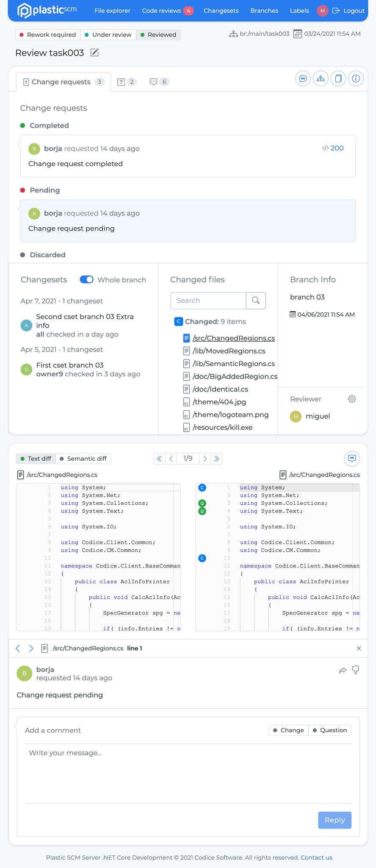Go to next diff file arrow
Screen dimensions: 376x868
(x=205, y=459)
